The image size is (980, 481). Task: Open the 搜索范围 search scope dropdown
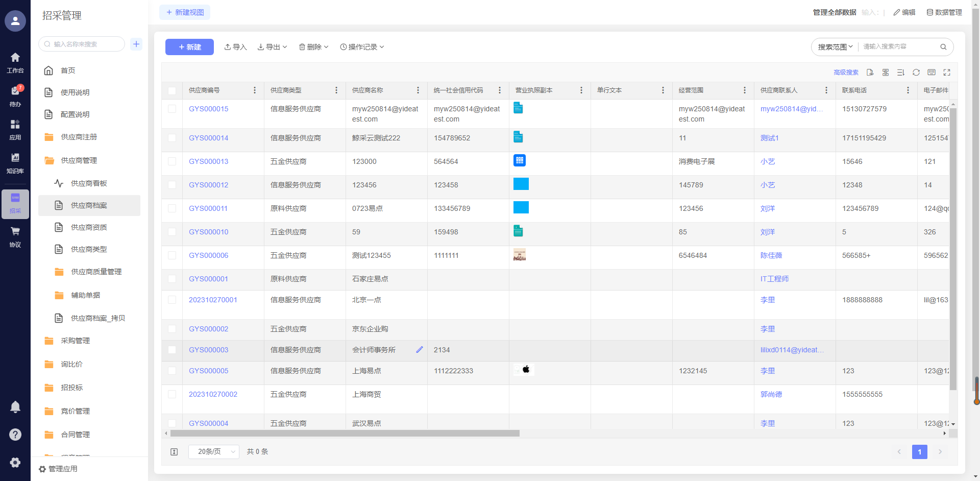pos(835,47)
